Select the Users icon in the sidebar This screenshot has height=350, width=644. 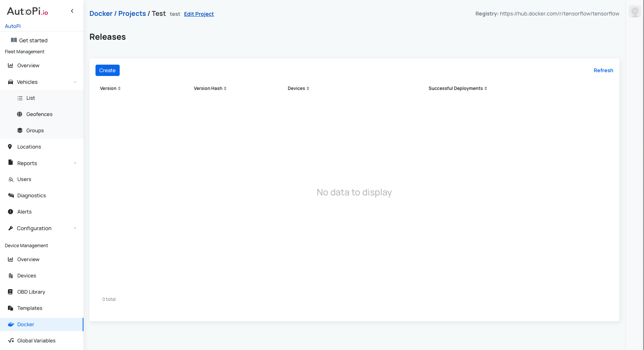[10, 179]
